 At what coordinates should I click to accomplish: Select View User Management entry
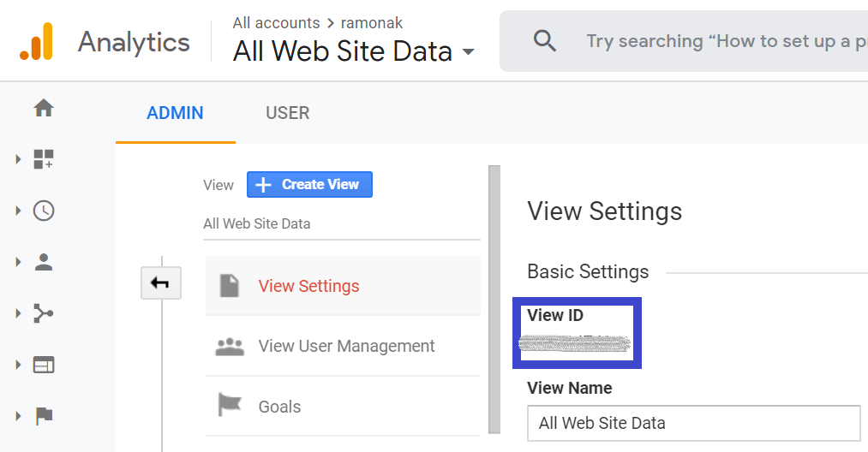tap(343, 347)
